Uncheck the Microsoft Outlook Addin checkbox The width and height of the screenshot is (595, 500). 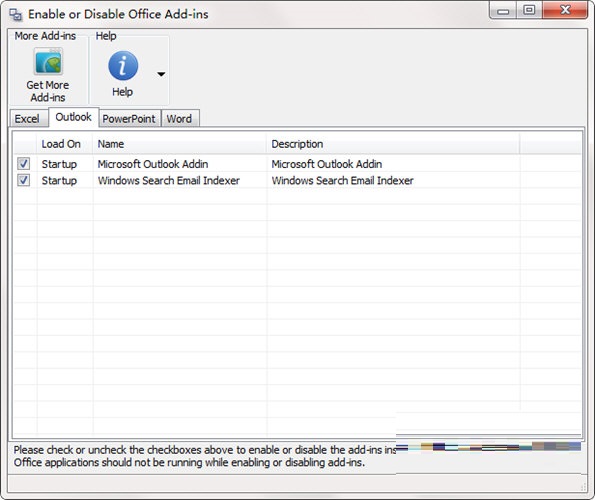tap(24, 164)
